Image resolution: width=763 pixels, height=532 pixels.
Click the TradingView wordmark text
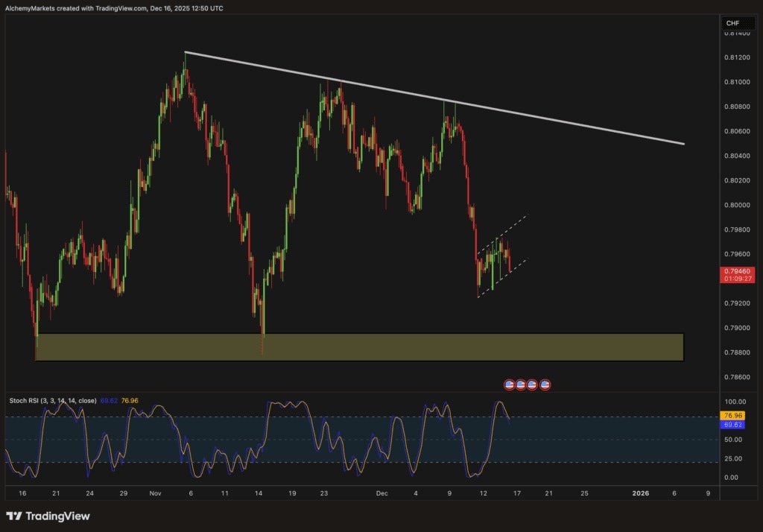(x=57, y=516)
